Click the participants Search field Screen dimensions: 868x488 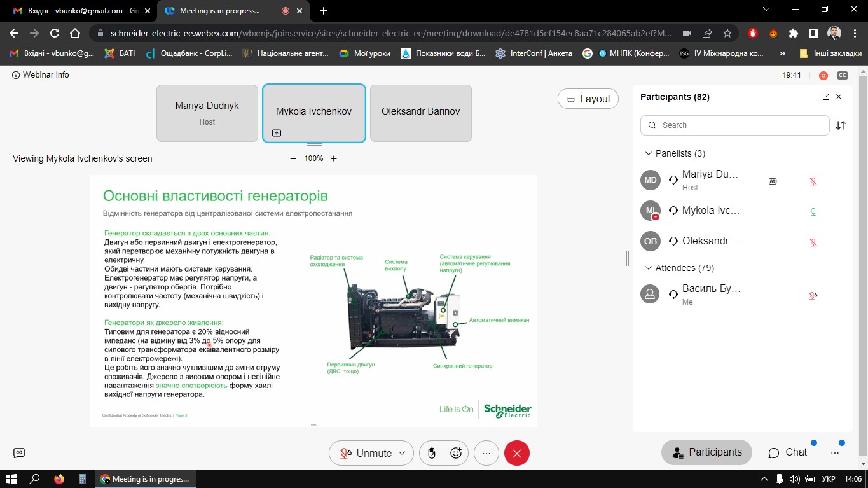tap(735, 125)
